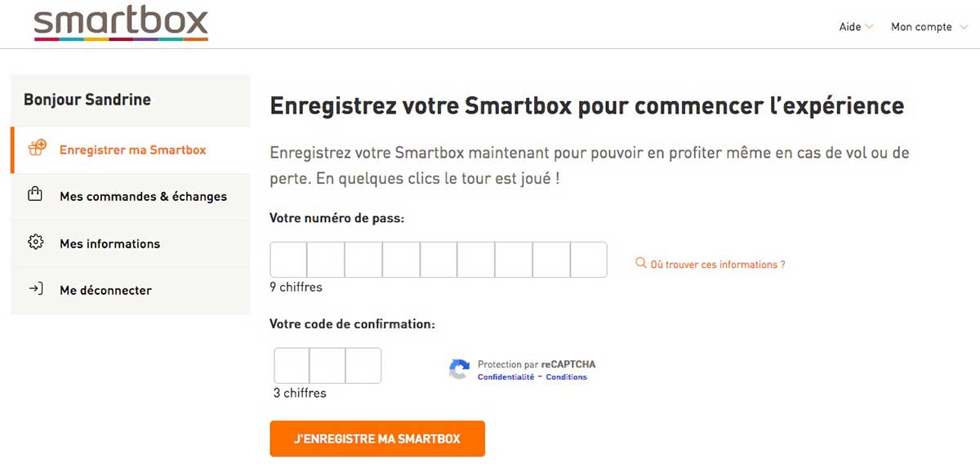Expand the Mon compte dropdown chevron
The height and width of the screenshot is (468, 980).
click(964, 27)
